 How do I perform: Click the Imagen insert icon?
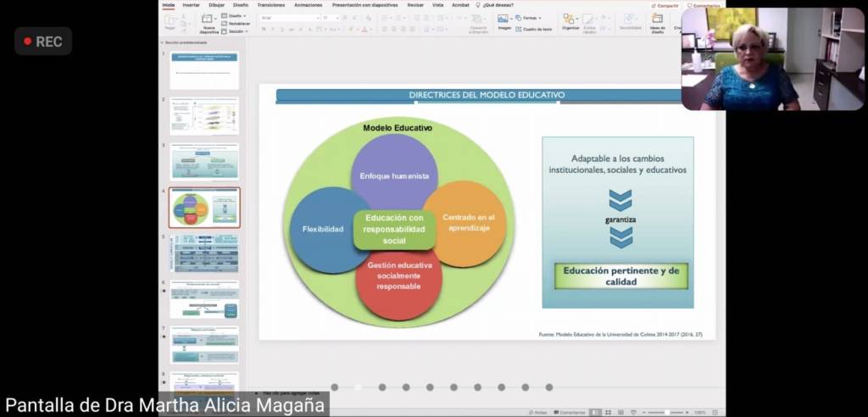tap(504, 19)
